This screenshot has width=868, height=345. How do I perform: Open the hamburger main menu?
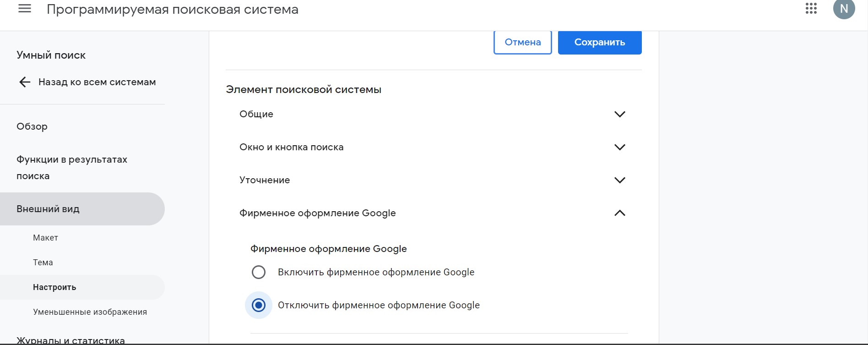(25, 9)
